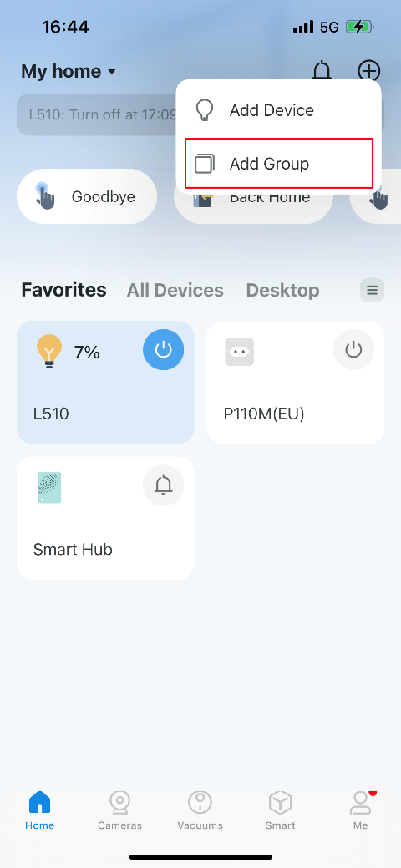The image size is (401, 868).
Task: Select Add Device from the menu
Action: [x=278, y=110]
